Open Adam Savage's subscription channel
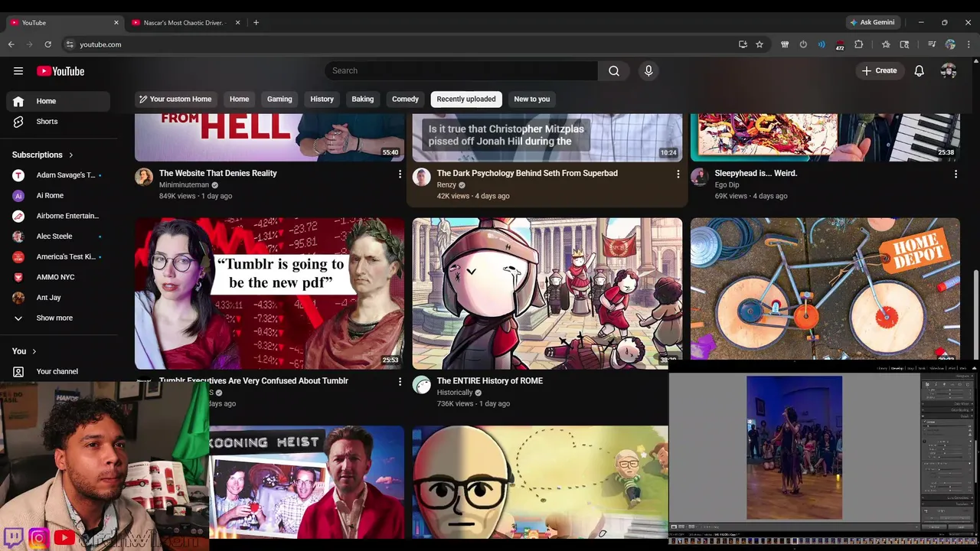Image resolution: width=980 pixels, height=551 pixels. [58, 175]
